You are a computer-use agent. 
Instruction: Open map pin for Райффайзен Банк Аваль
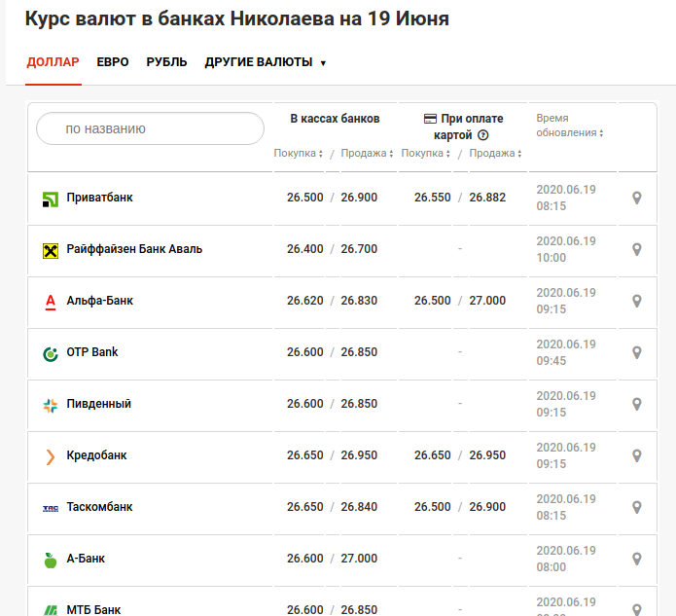(x=637, y=249)
